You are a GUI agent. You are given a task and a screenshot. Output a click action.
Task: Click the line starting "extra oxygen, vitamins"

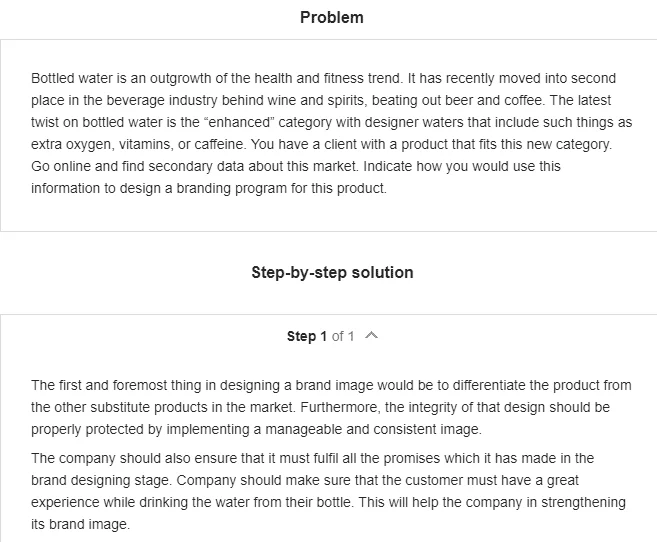click(x=321, y=145)
